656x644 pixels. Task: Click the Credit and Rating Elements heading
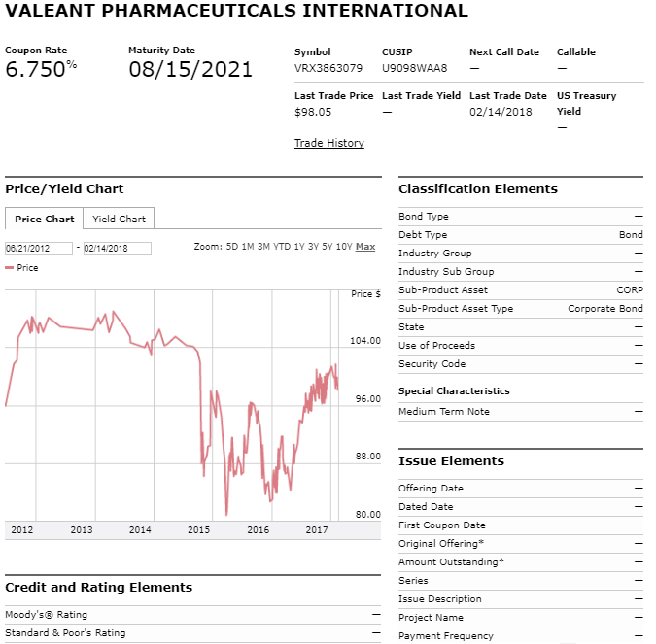pyautogui.click(x=99, y=587)
